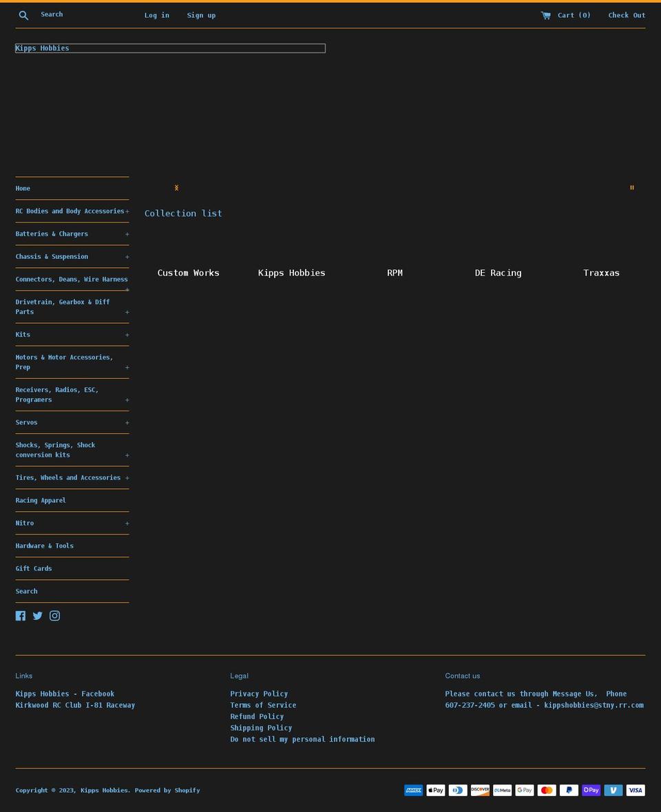This screenshot has height=812, width=661.
Task: Open the Refund Policy link
Action: coord(258,717)
